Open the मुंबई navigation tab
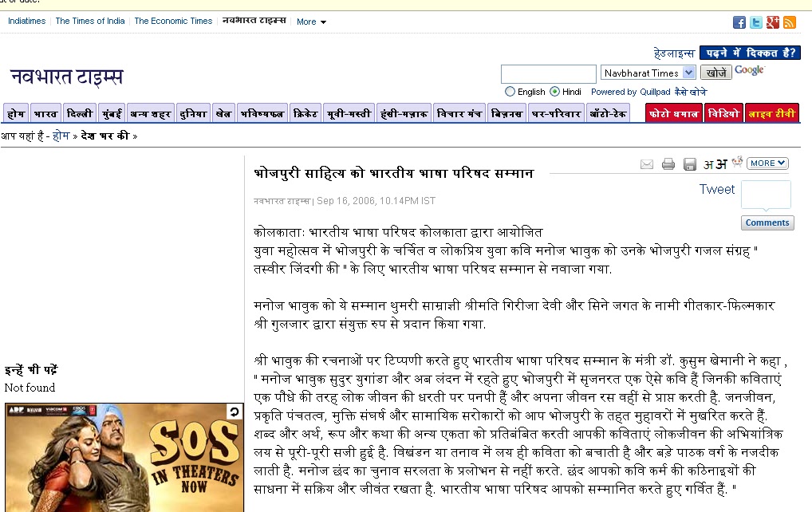The height and width of the screenshot is (512, 812). pos(112,113)
